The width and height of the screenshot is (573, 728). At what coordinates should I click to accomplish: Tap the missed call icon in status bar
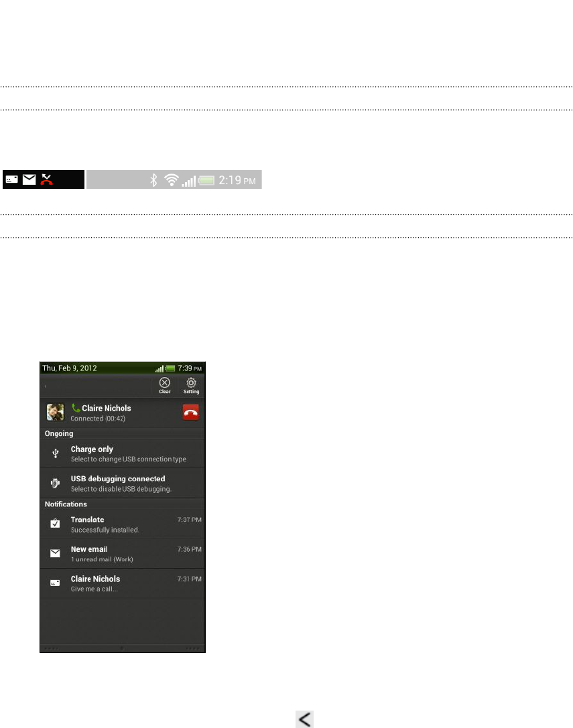pyautogui.click(x=46, y=179)
